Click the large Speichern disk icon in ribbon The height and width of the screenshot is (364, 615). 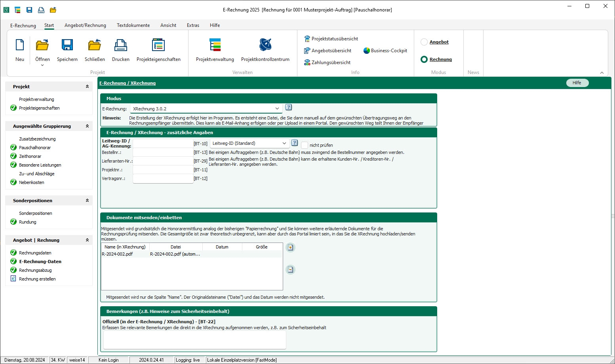pos(67,45)
